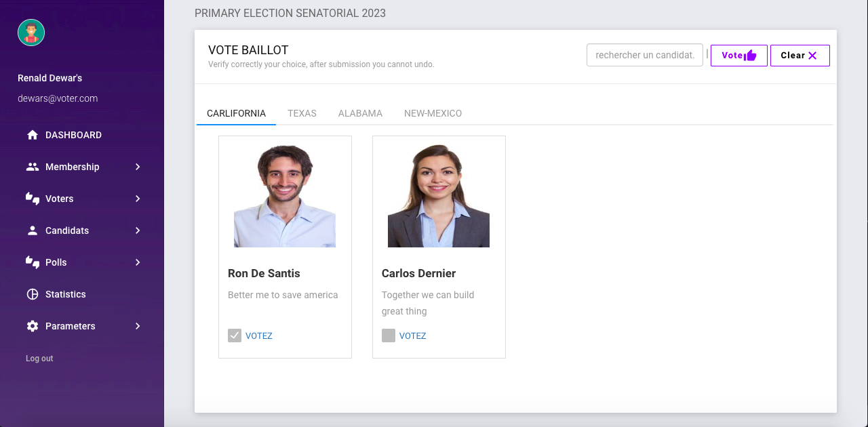Click the candidate search field

click(644, 55)
